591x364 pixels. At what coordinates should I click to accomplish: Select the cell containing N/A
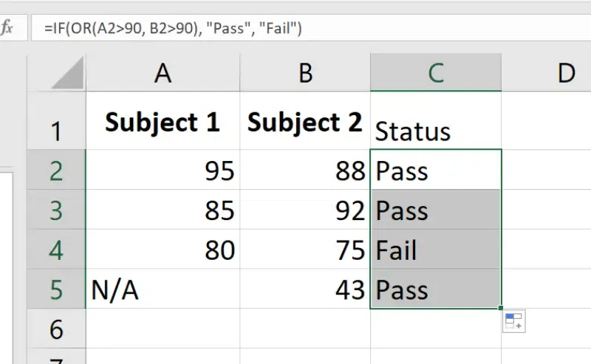pyautogui.click(x=163, y=289)
